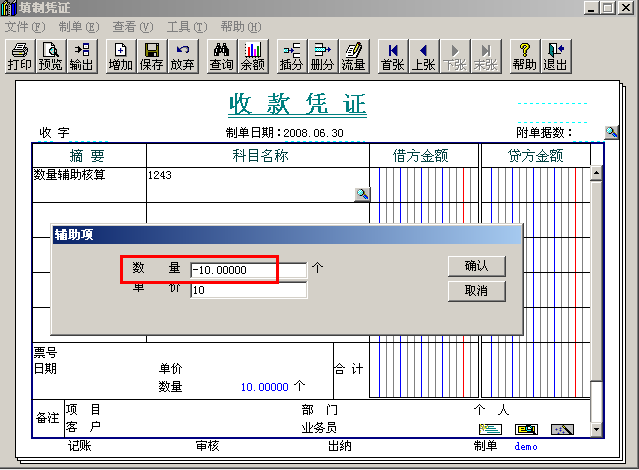Click the gray last icon in 备注 area
The image size is (639, 470).
pos(562,429)
